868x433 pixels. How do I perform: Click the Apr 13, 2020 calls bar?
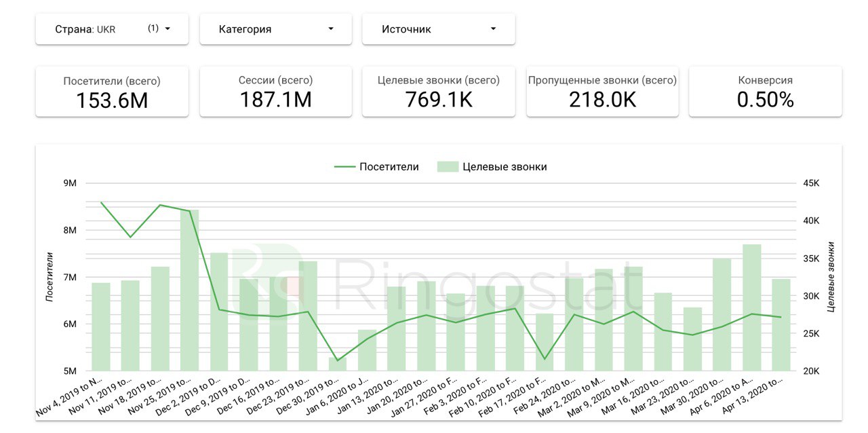(781, 325)
